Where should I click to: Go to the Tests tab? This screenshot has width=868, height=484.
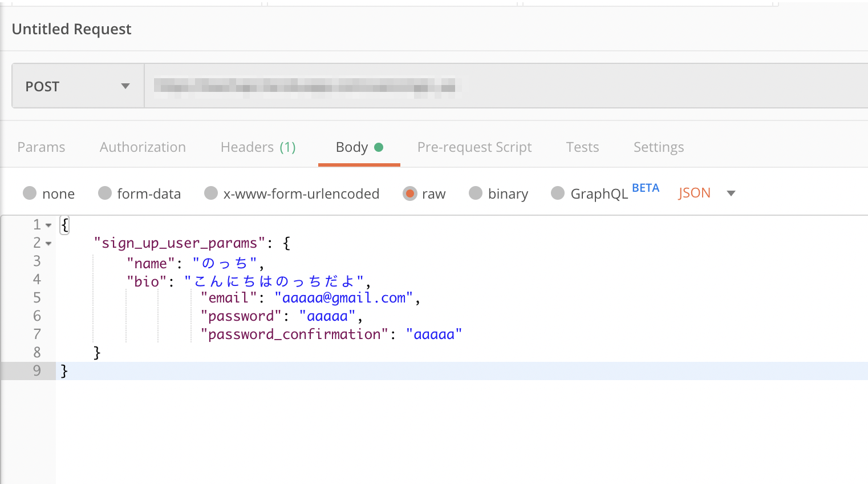pyautogui.click(x=582, y=147)
